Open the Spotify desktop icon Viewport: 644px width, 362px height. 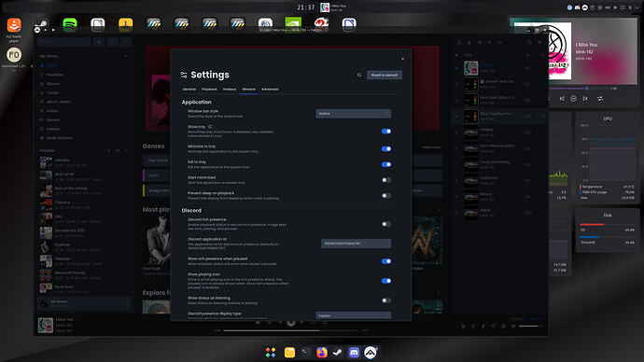click(x=70, y=24)
